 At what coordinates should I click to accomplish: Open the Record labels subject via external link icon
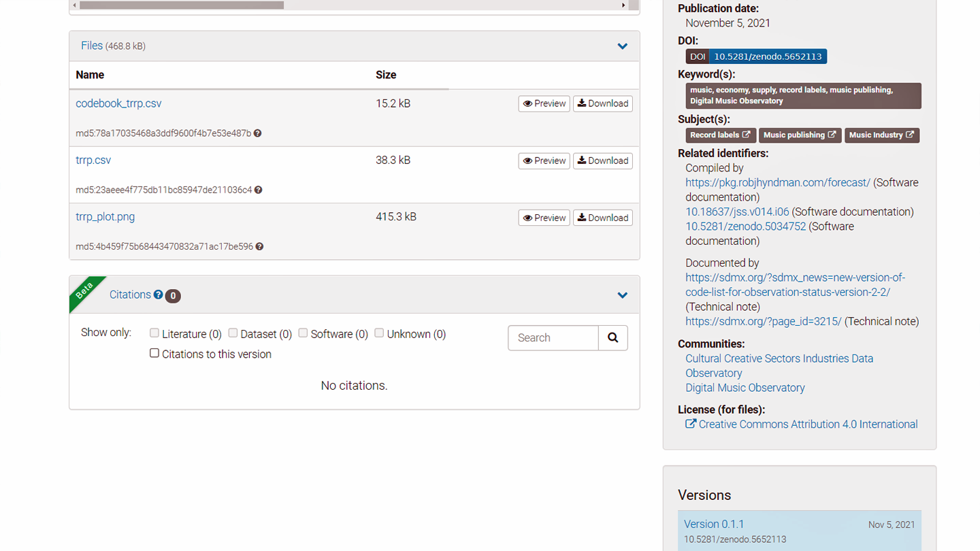(x=746, y=135)
